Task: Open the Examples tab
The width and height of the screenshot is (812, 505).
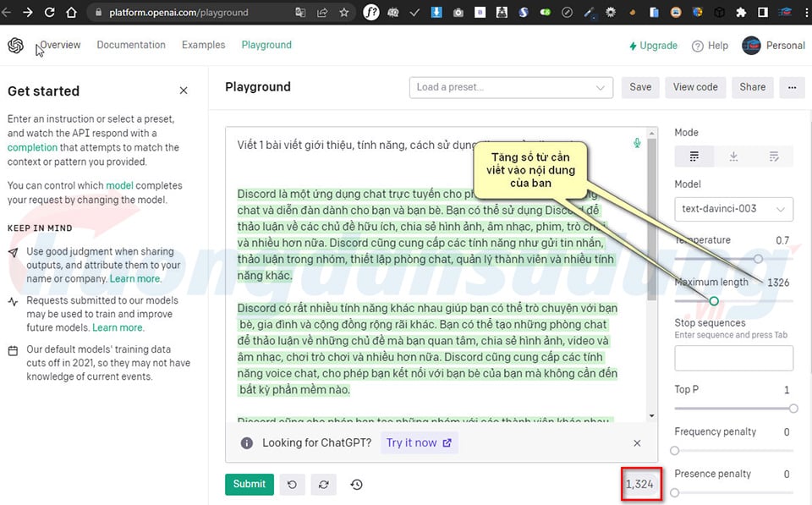Action: [203, 45]
